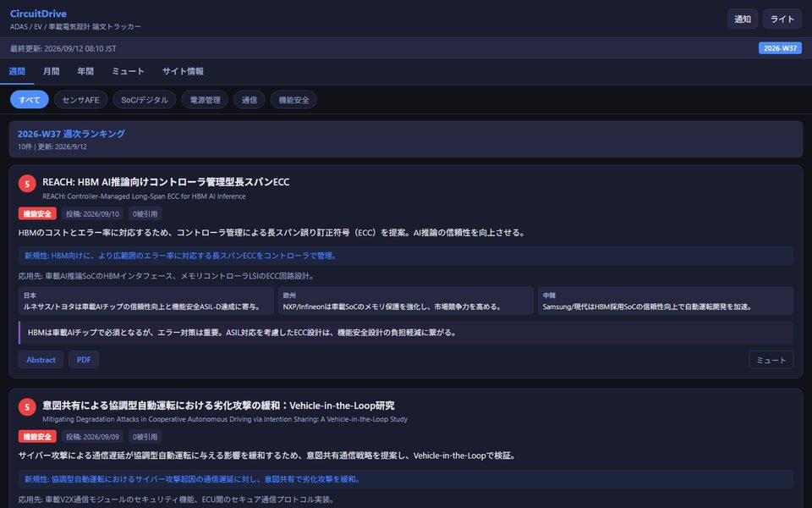Open the REACH: HBM AI推論向け paper title
Viewport: 812px width, 508px height.
click(x=166, y=182)
